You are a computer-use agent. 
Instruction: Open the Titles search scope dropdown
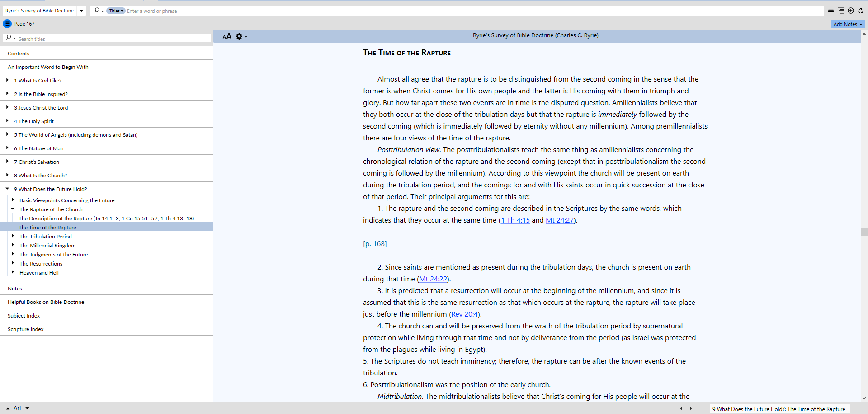tap(116, 11)
